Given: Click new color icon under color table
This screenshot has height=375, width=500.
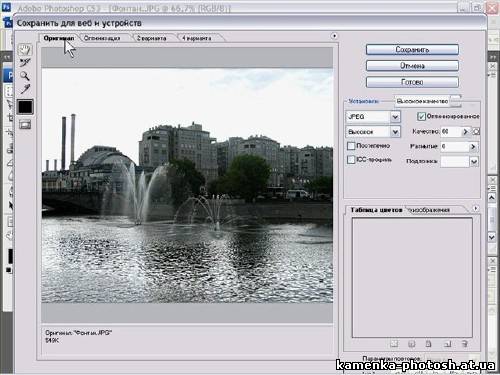Looking at the screenshot, I should (x=447, y=344).
